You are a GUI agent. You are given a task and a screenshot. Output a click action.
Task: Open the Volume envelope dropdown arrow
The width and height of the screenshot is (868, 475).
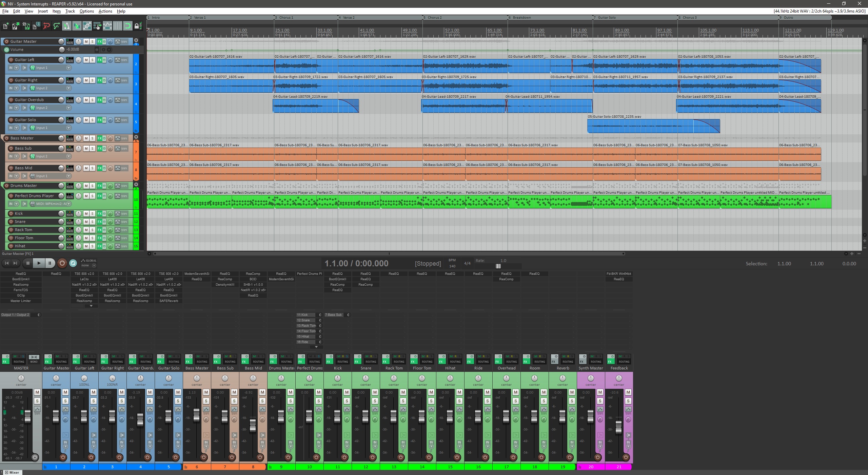click(109, 50)
